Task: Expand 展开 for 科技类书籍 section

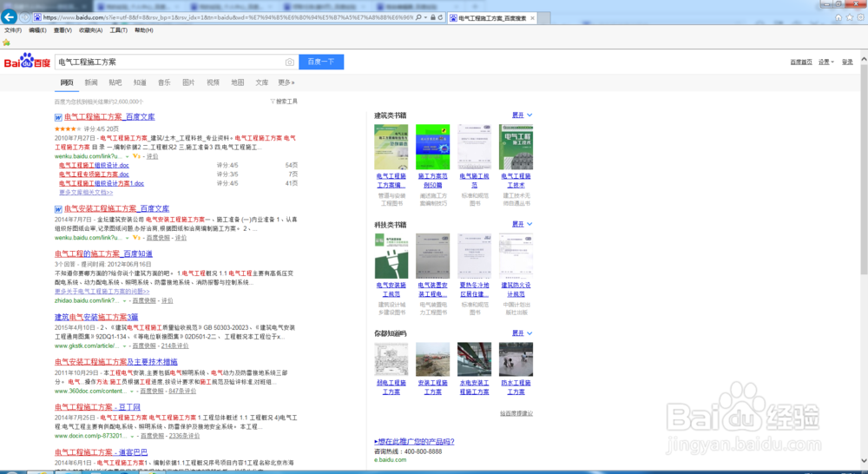Action: tap(522, 224)
